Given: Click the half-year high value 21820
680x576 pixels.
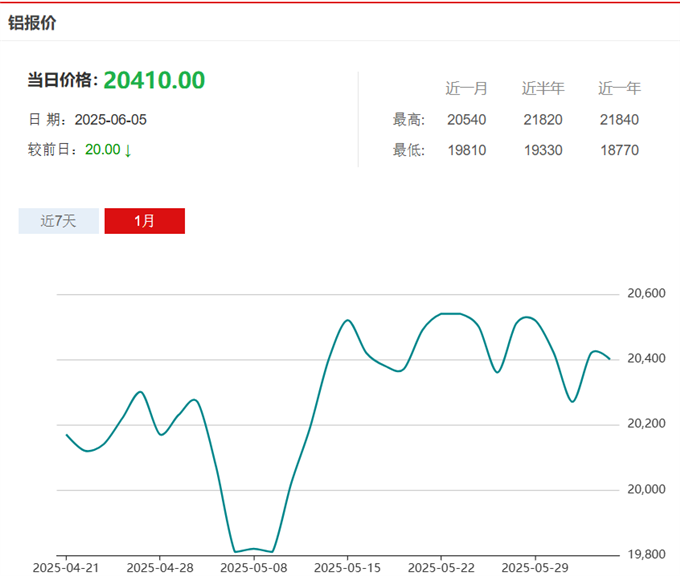Looking at the screenshot, I should tap(543, 120).
